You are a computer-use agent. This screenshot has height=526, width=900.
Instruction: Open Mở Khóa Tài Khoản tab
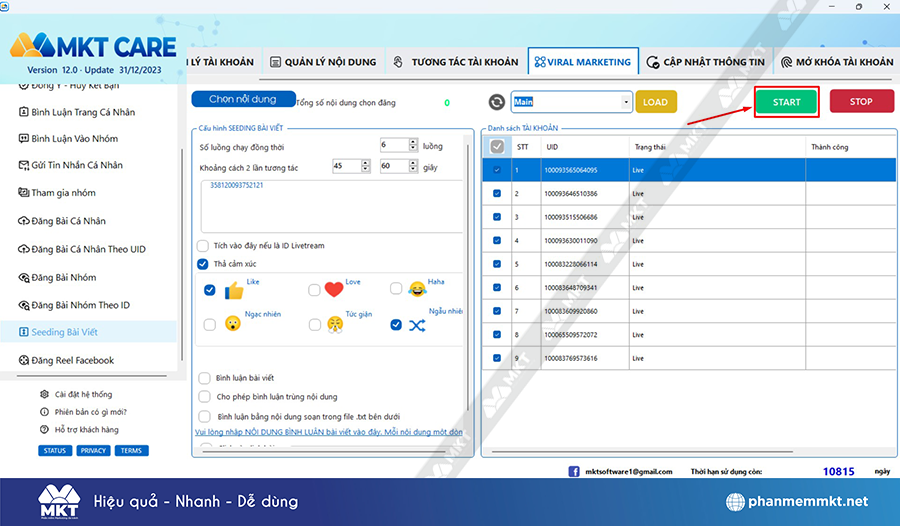pos(837,62)
